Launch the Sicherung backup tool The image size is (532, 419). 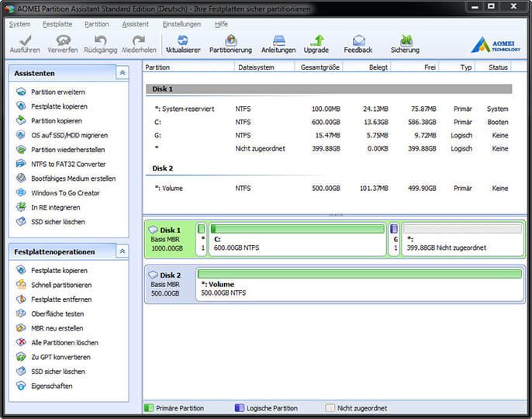pyautogui.click(x=405, y=43)
